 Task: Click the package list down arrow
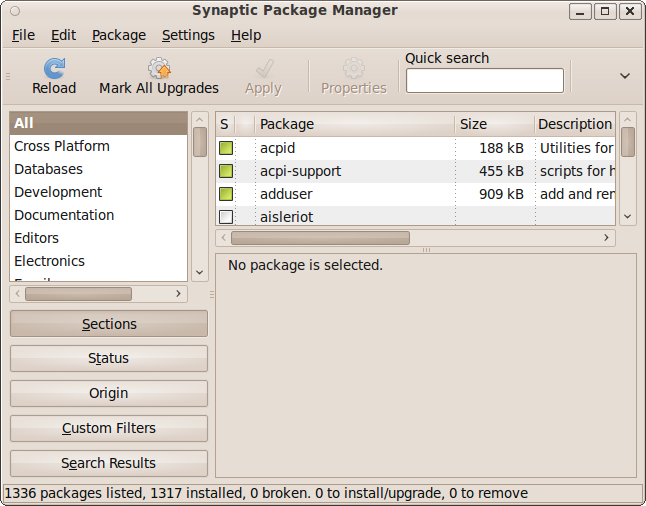[x=627, y=216]
